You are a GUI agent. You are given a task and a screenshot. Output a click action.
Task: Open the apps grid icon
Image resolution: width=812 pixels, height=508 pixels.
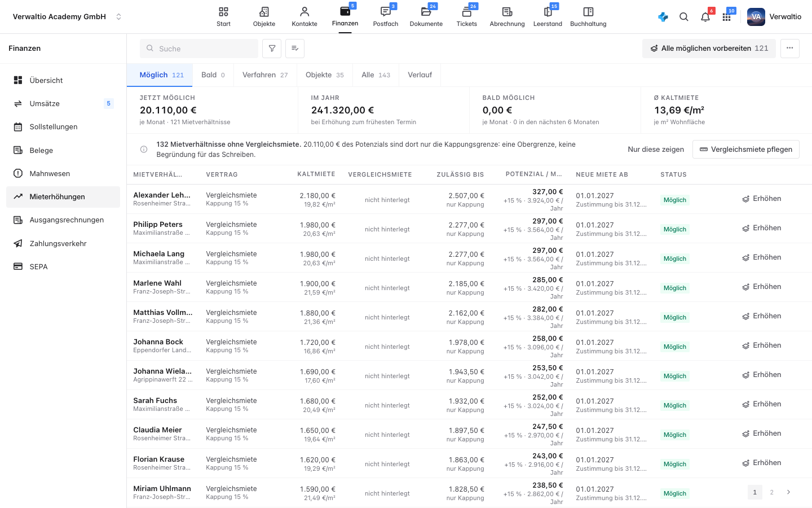pyautogui.click(x=727, y=17)
